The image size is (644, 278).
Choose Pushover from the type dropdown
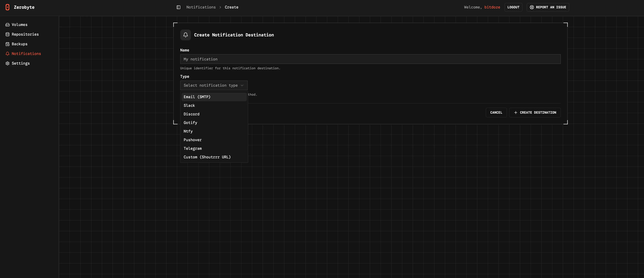point(193,140)
